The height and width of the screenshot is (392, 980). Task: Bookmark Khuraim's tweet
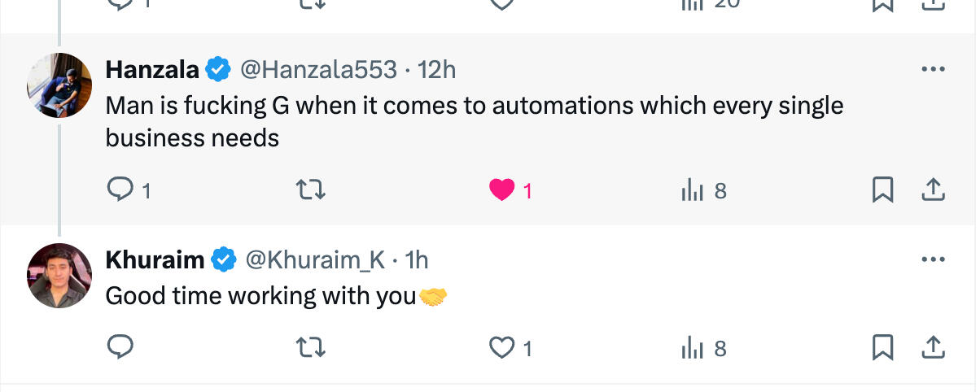882,348
